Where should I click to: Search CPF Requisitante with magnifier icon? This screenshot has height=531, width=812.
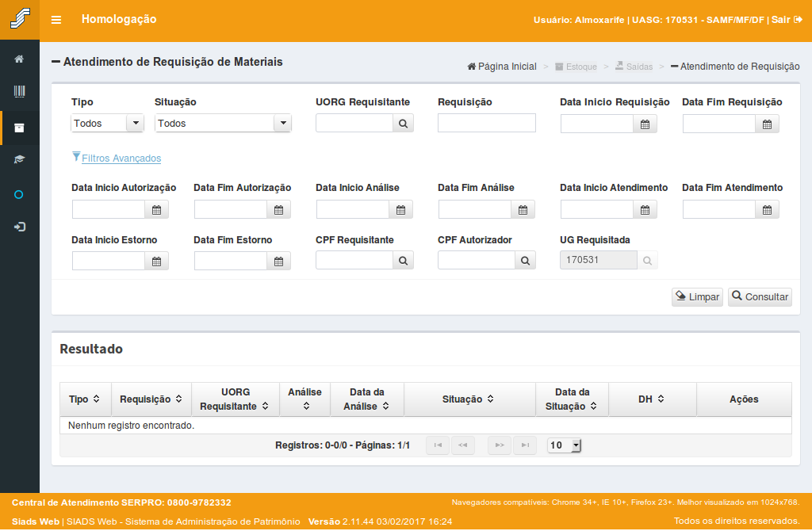pos(403,260)
